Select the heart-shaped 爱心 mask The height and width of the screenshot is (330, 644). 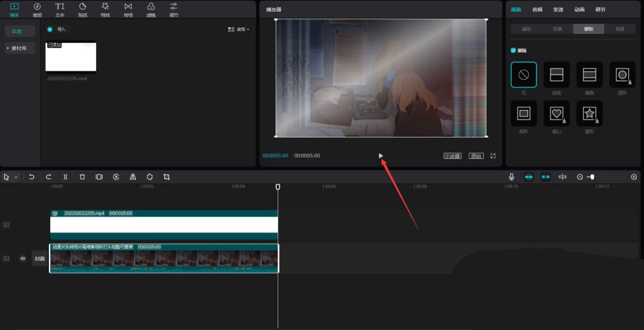coord(556,113)
